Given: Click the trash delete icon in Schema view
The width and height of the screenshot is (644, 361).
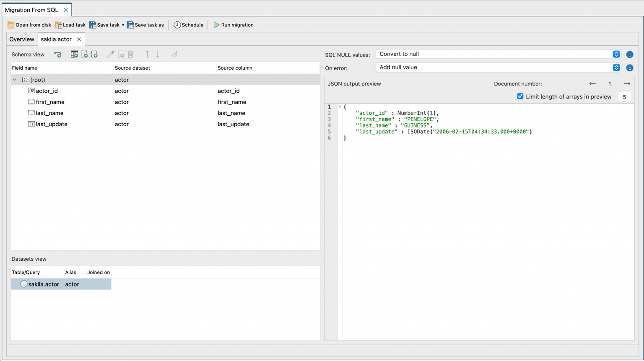Looking at the screenshot, I should [130, 55].
